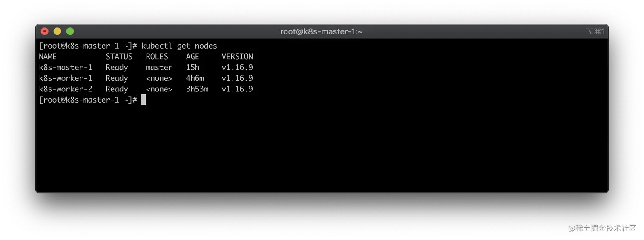This screenshot has width=644, height=240.
Task: Click the VERSION column header
Action: coord(237,57)
